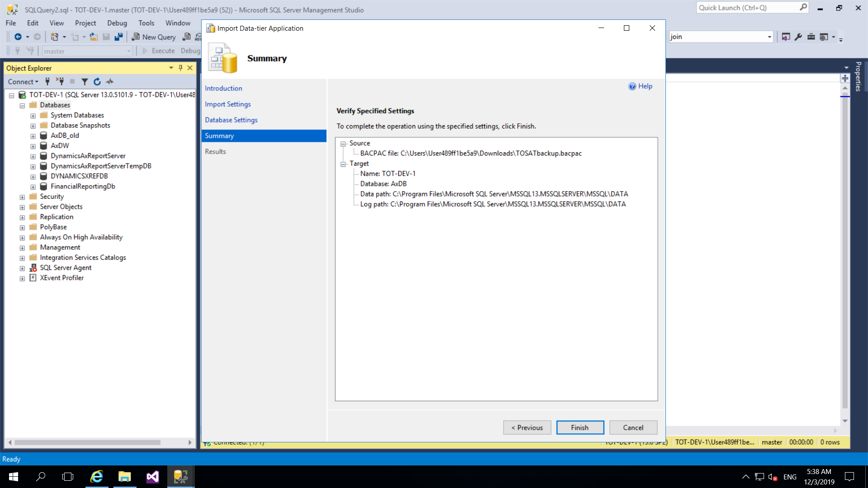The width and height of the screenshot is (868, 488).
Task: Click the Finish button
Action: [x=580, y=427]
